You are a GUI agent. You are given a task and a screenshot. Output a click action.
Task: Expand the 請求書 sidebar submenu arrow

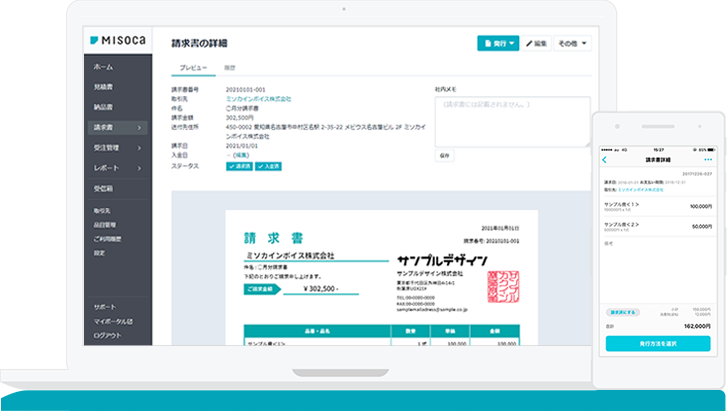click(x=139, y=127)
